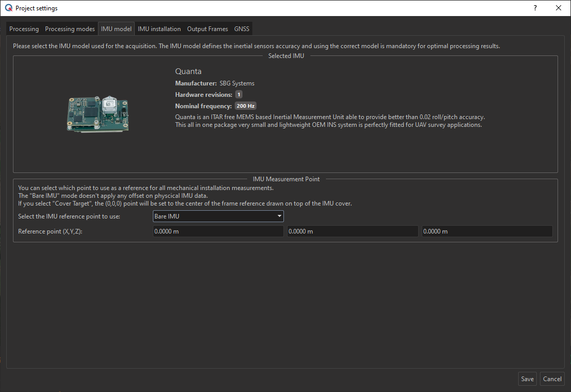The image size is (571, 392).
Task: Select the IMU model tab
Action: point(116,29)
